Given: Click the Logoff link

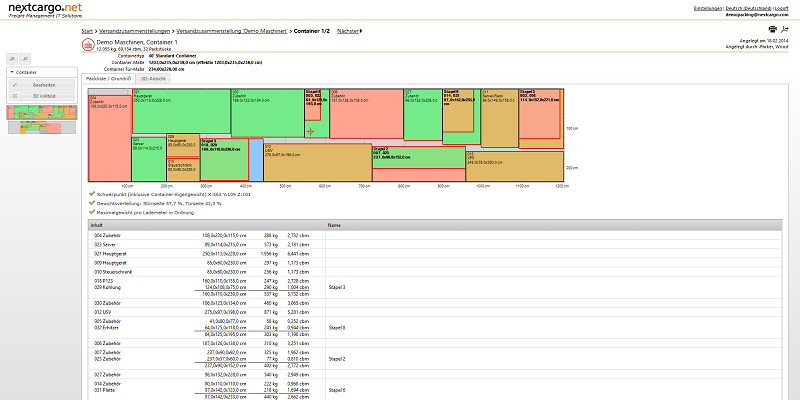Looking at the screenshot, I should click(x=782, y=8).
